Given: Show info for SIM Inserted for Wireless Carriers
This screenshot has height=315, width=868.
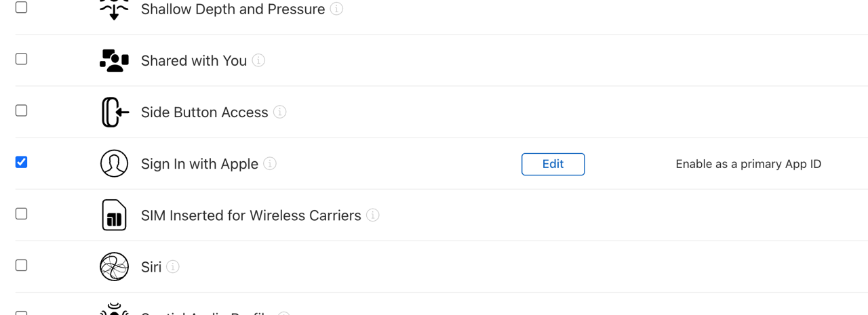Looking at the screenshot, I should tap(372, 215).
